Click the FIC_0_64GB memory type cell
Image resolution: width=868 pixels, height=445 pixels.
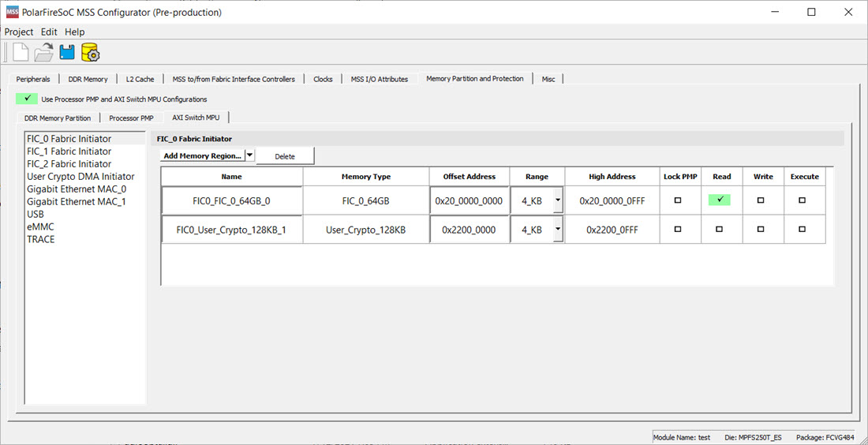click(x=366, y=200)
